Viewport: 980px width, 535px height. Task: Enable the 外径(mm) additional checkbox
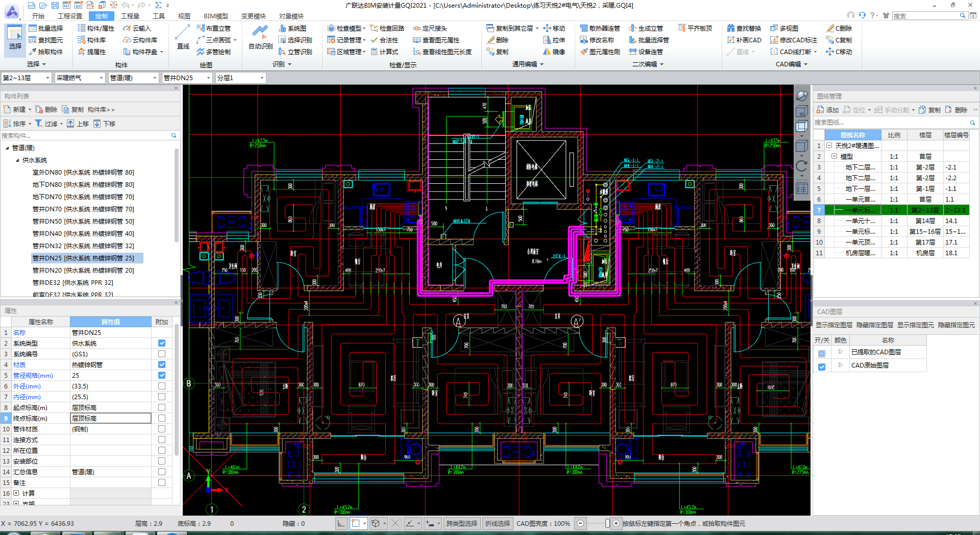[x=162, y=386]
